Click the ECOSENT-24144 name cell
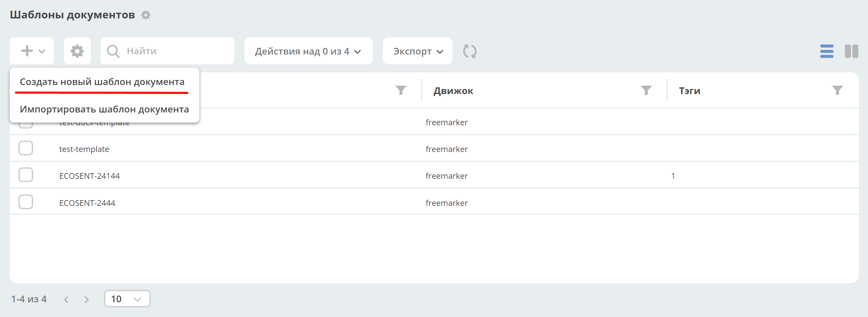 coord(90,176)
